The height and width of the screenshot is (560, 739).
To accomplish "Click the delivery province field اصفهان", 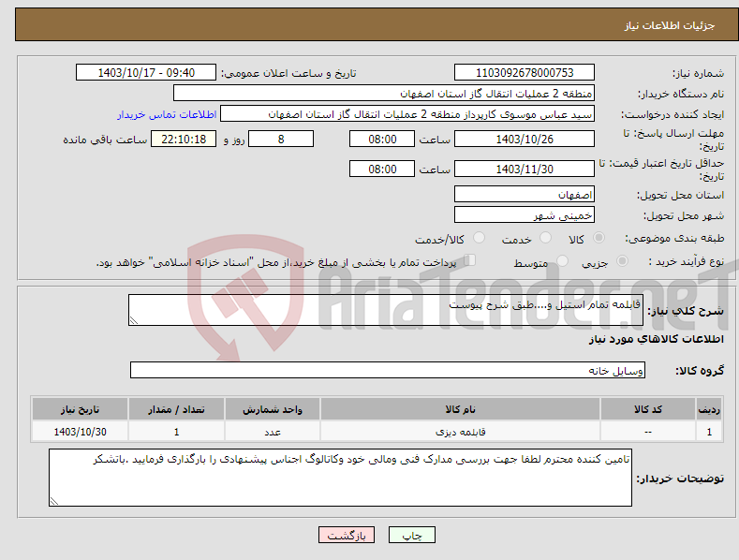I will coord(525,194).
